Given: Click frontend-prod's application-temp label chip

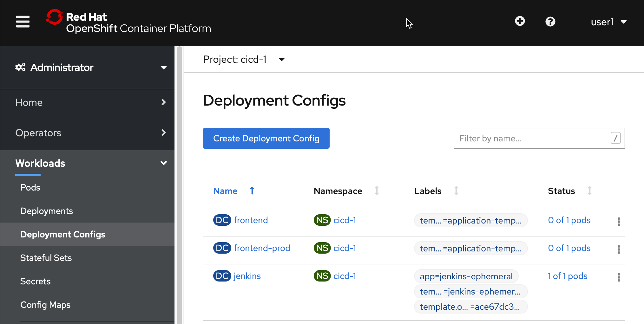Looking at the screenshot, I should coord(471,248).
